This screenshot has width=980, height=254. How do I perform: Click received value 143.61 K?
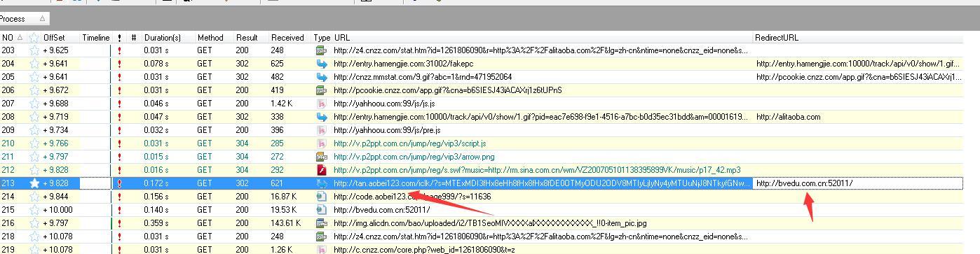click(285, 223)
